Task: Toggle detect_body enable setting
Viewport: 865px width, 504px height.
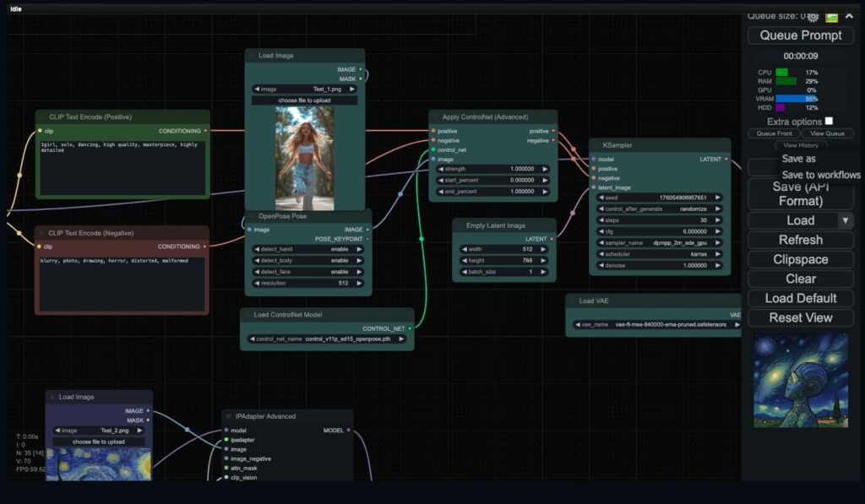Action: pyautogui.click(x=307, y=260)
